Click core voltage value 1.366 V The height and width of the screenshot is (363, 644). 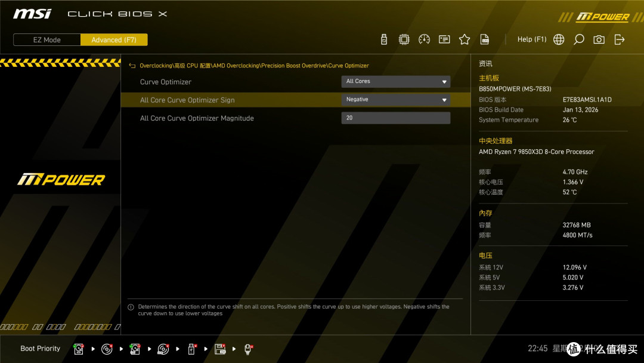click(573, 182)
